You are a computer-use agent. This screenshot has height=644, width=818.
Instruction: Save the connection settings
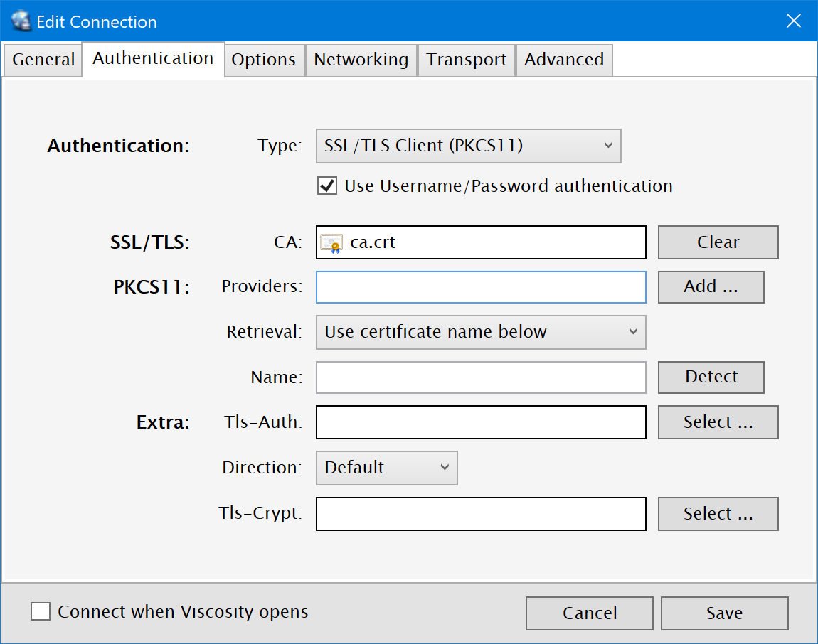point(724,613)
